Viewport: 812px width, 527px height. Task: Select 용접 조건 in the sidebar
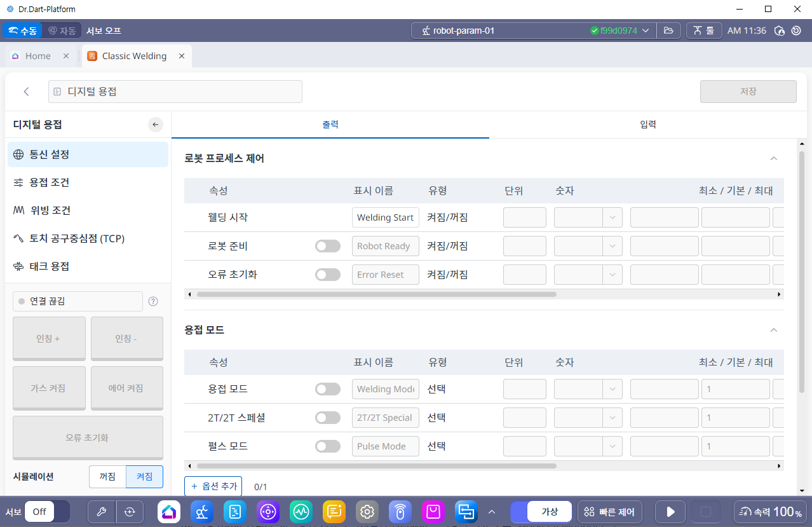[x=50, y=182]
